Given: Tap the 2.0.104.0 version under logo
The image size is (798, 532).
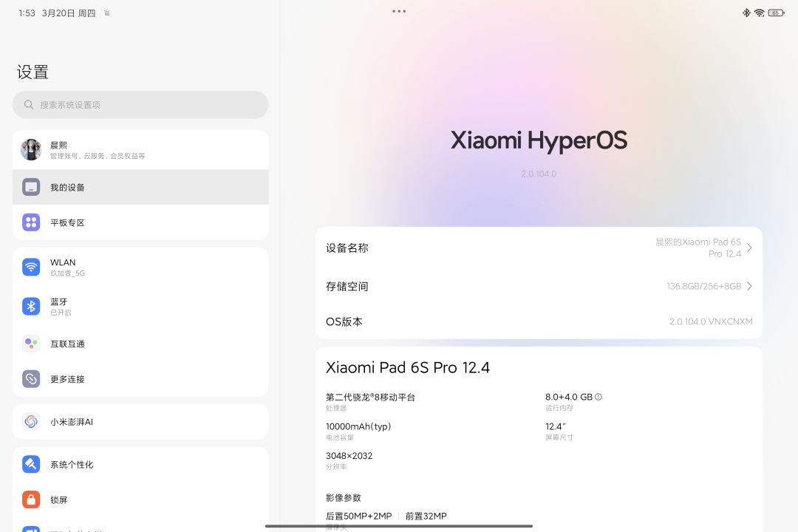Looking at the screenshot, I should click(539, 174).
